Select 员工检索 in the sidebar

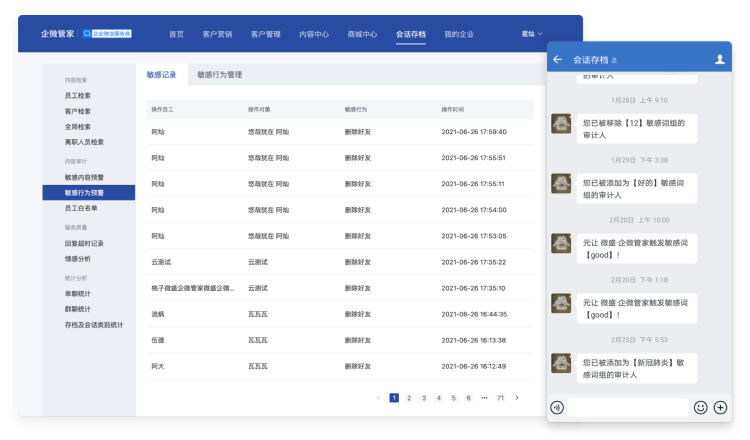point(78,95)
